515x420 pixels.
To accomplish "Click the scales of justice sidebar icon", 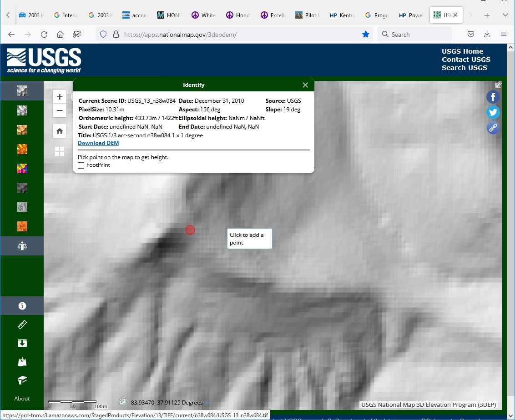I will (22, 246).
